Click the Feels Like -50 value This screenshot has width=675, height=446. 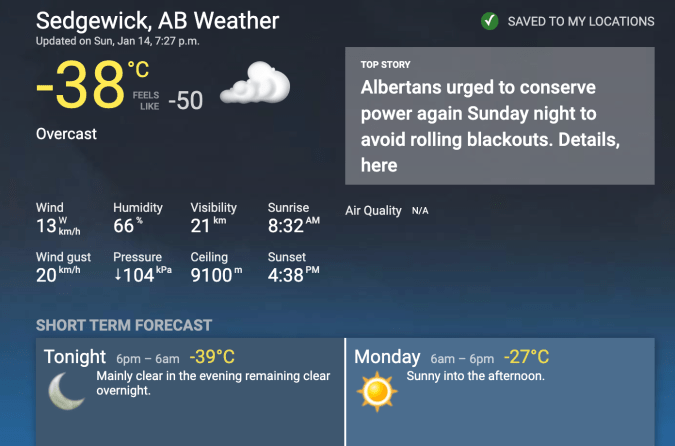pyautogui.click(x=185, y=100)
